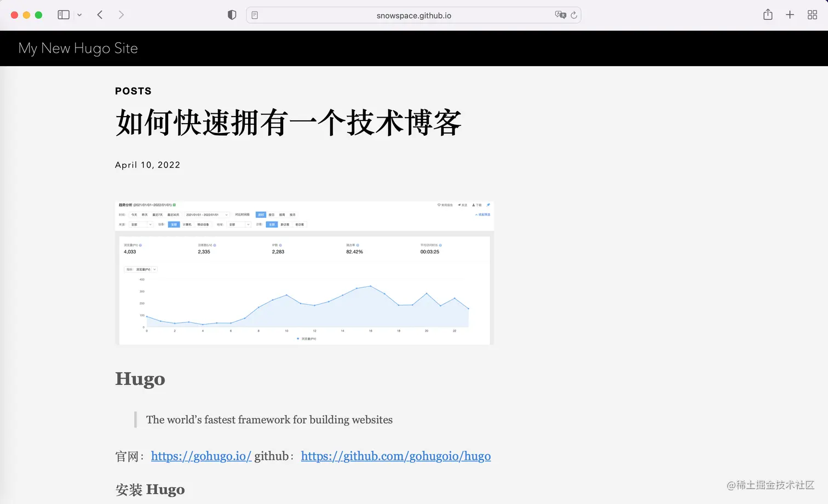
Task: Open My New Hugo Site home link
Action: tap(78, 48)
